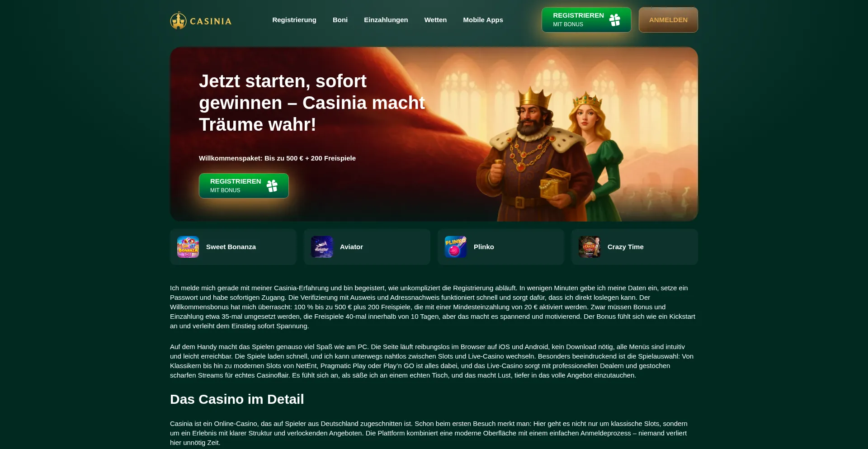Click the gift icon in hero Registrieren button

point(272,186)
